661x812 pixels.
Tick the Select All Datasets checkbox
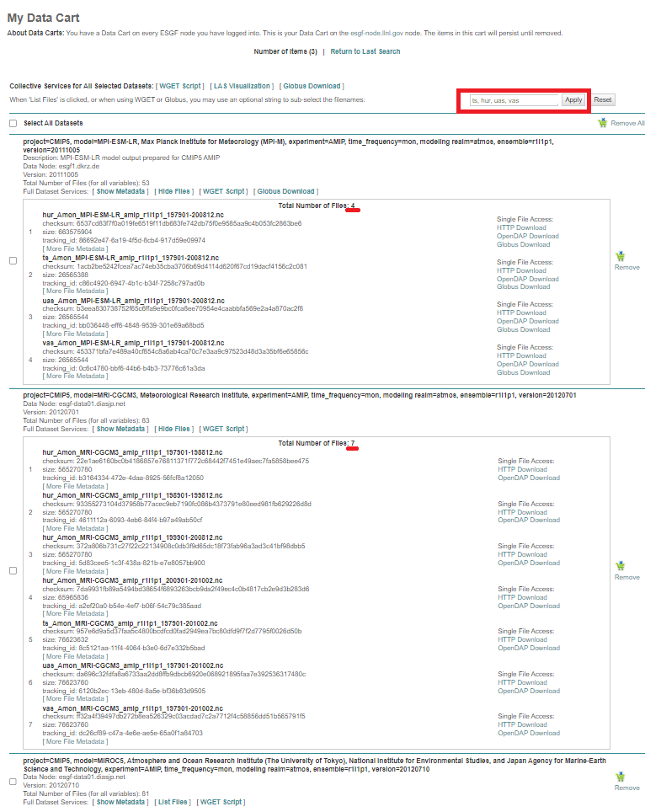coord(13,123)
